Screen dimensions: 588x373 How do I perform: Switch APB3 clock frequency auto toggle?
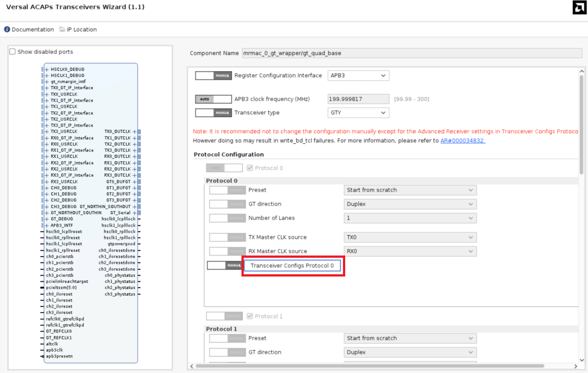213,99
